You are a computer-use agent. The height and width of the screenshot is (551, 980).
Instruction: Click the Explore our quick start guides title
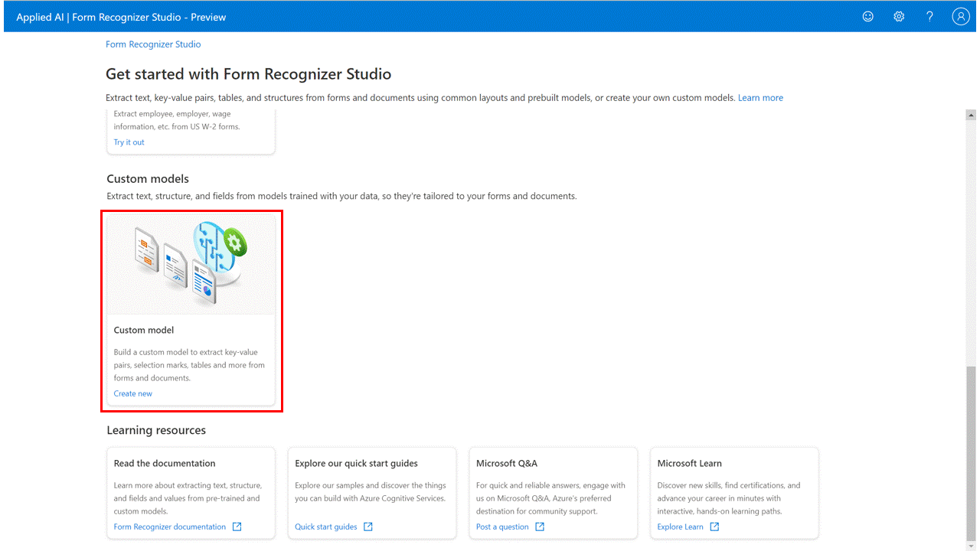[x=357, y=464]
